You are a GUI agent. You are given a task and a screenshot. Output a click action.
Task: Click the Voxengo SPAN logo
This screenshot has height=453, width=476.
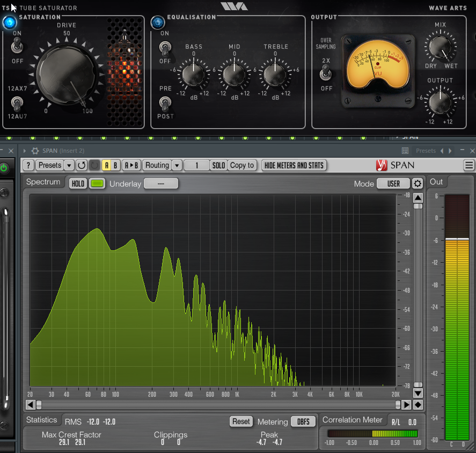[395, 165]
